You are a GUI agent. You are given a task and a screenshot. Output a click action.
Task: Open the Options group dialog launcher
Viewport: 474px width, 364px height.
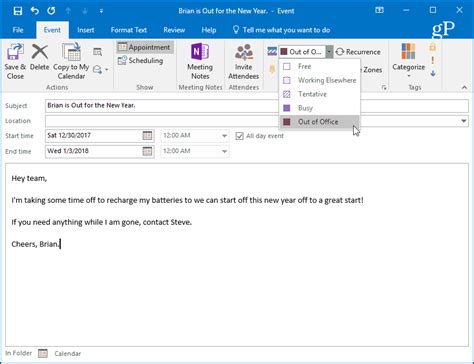[384, 88]
